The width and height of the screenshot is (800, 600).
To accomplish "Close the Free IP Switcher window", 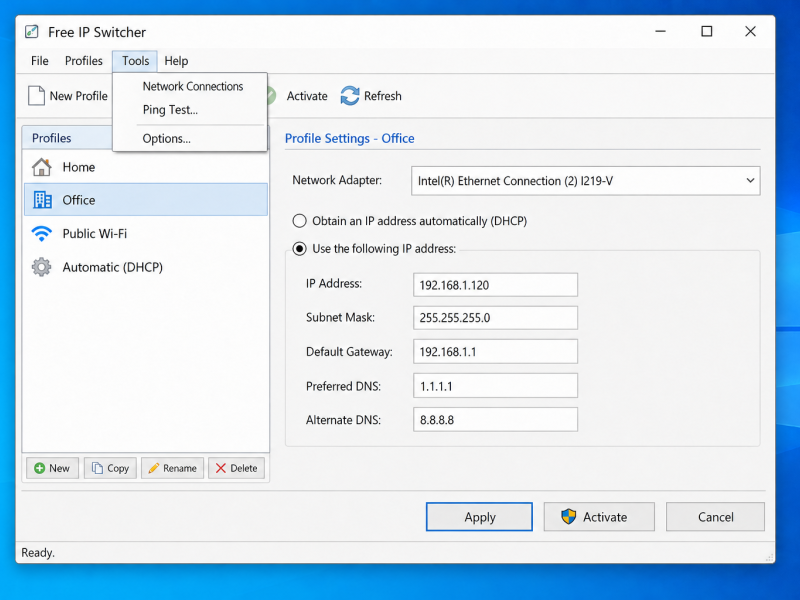I will [x=750, y=32].
